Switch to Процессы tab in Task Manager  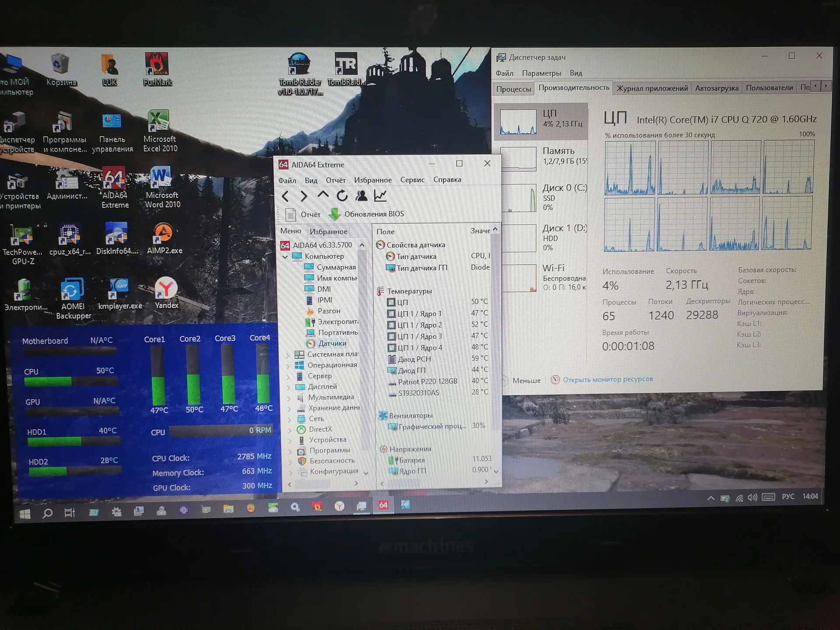(514, 89)
